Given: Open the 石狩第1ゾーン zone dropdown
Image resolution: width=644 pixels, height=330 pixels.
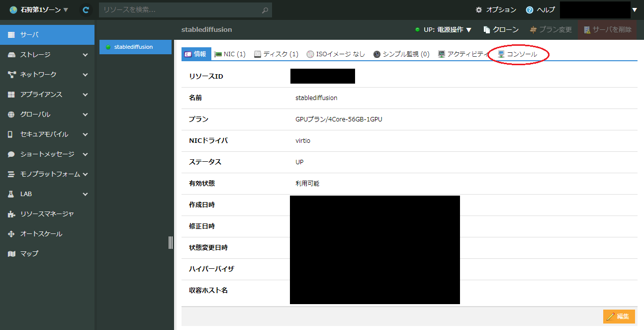Looking at the screenshot, I should coord(39,10).
